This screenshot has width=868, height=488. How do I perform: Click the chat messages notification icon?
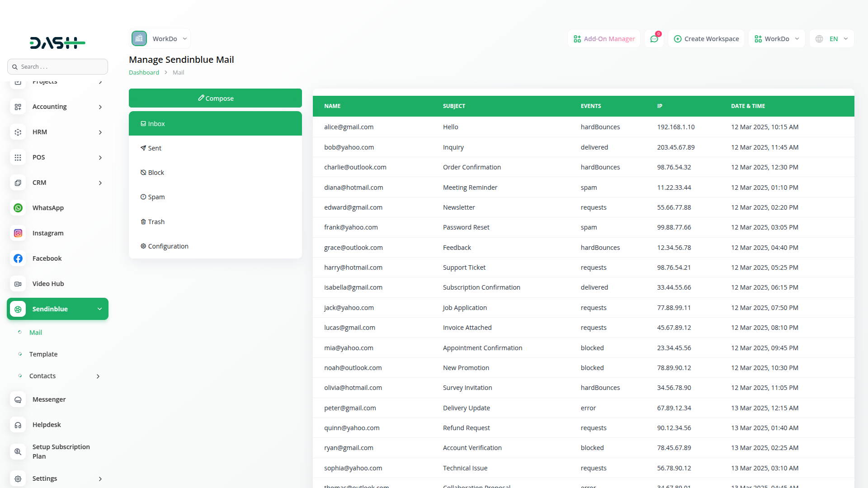point(654,39)
